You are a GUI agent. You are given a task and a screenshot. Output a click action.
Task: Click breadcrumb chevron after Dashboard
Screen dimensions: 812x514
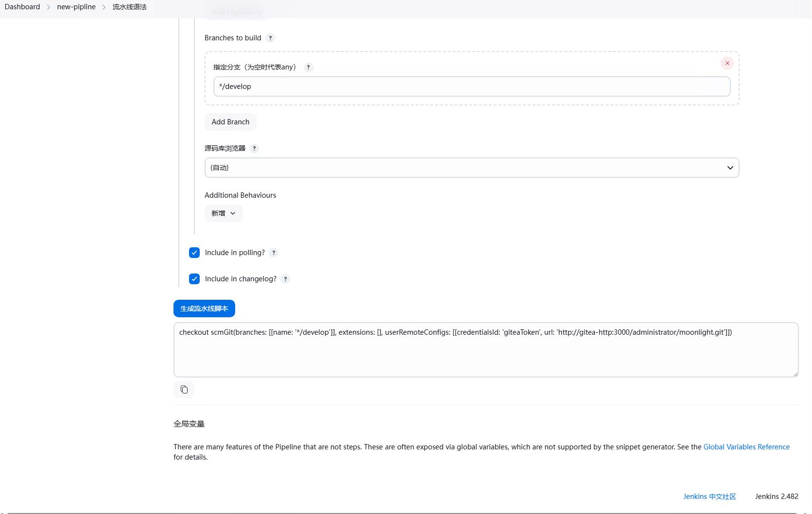pyautogui.click(x=49, y=7)
